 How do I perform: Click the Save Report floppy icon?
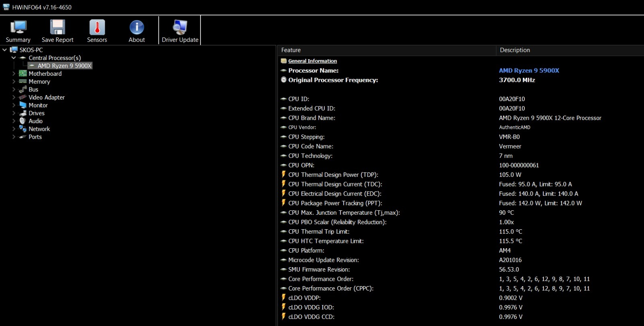[58, 28]
